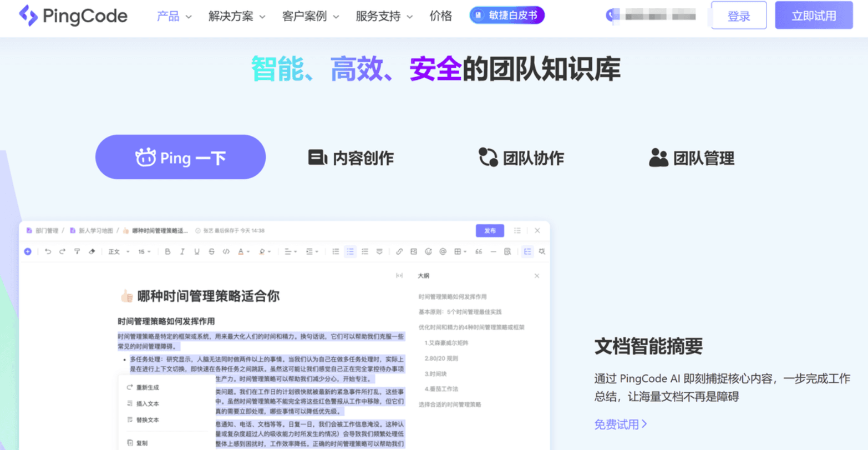Click the blue plus insert icon
This screenshot has width=868, height=450.
28,252
